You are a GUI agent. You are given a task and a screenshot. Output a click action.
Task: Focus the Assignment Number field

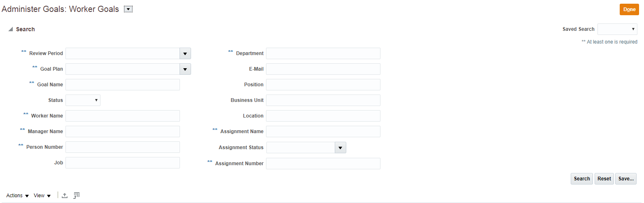click(x=323, y=164)
